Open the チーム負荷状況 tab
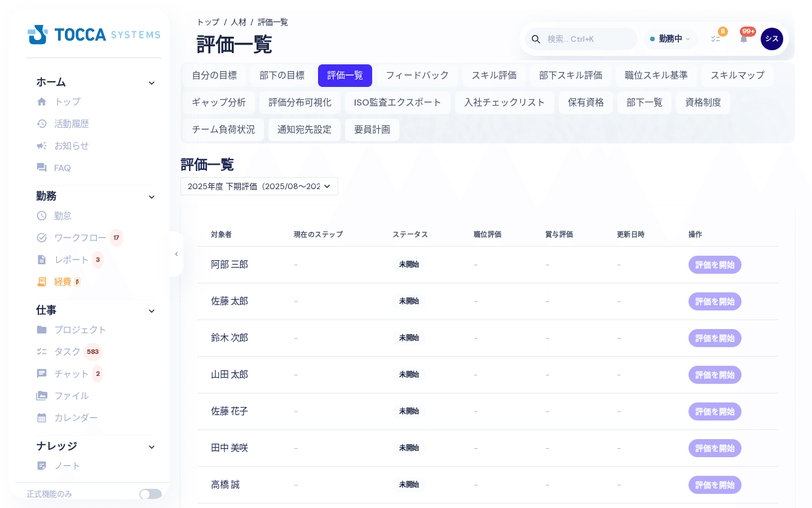Screen dimensions: 812x508 (223, 130)
